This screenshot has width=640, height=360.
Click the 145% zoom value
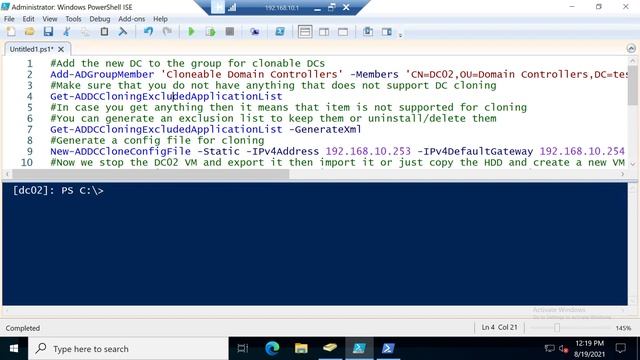click(x=623, y=328)
